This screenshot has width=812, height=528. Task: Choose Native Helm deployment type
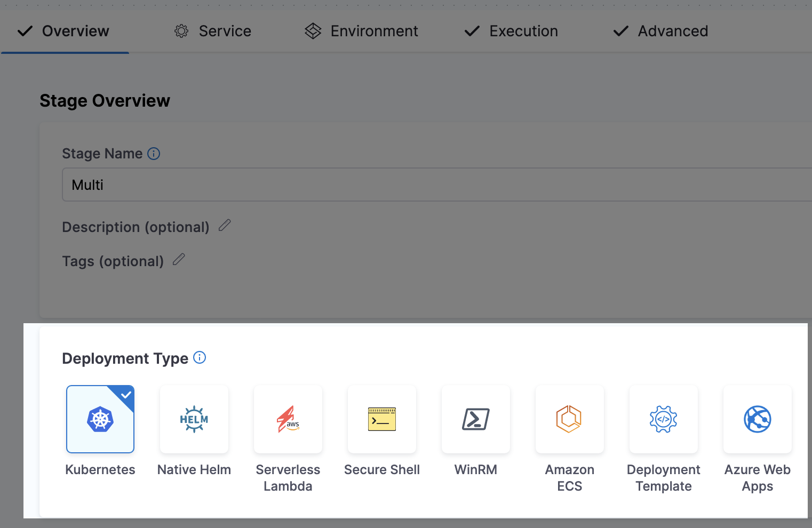pyautogui.click(x=194, y=419)
